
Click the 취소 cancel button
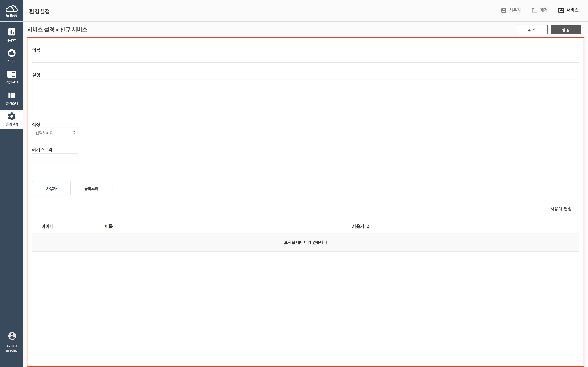click(532, 30)
